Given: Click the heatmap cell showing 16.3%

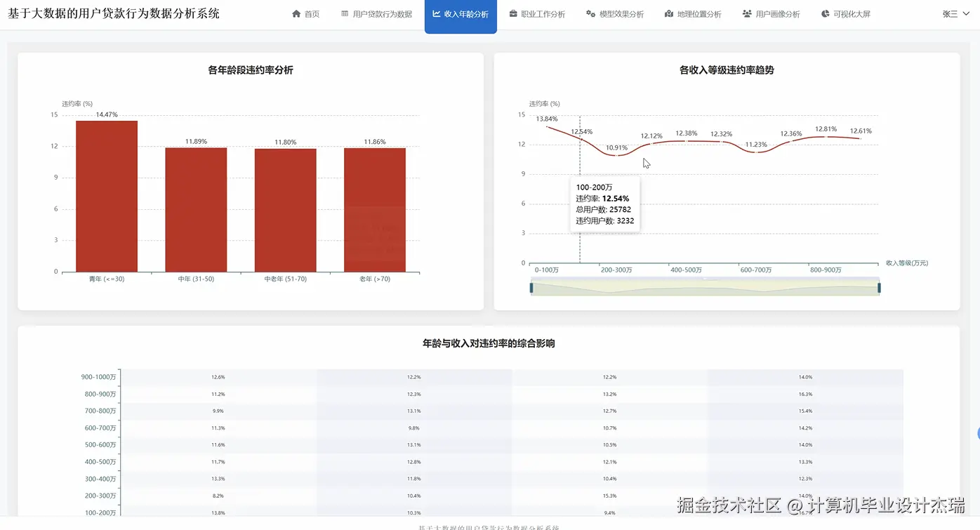Looking at the screenshot, I should [x=805, y=395].
